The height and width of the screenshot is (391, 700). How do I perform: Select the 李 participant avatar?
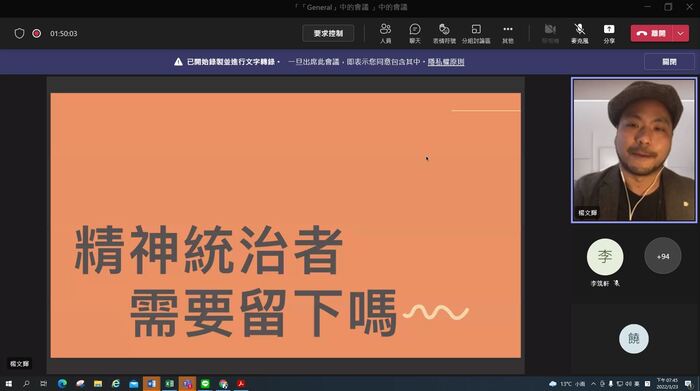(605, 257)
